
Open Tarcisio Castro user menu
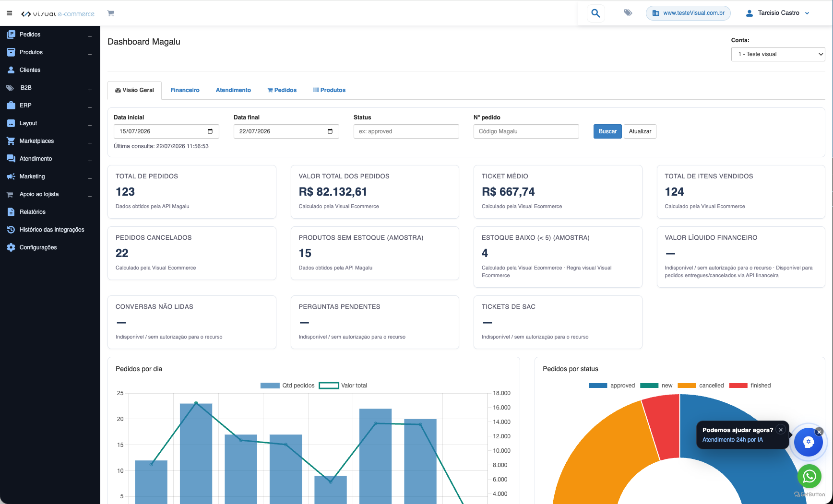(x=777, y=13)
